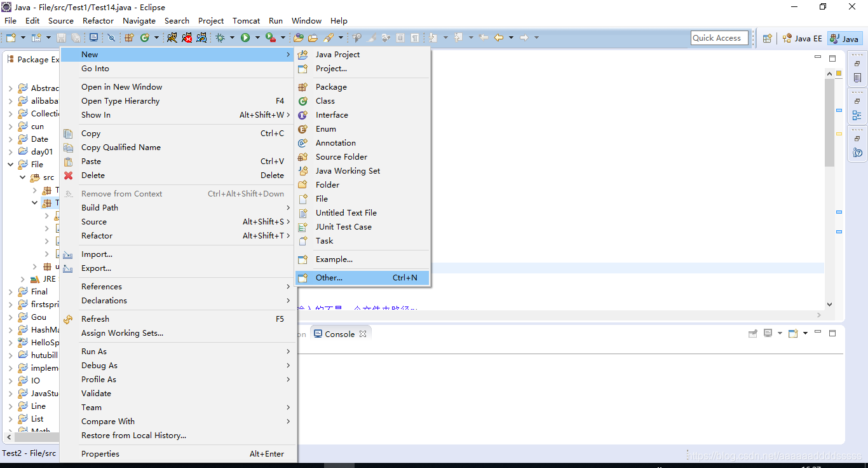
Task: Choose Java Project in New submenu
Action: (x=362, y=55)
